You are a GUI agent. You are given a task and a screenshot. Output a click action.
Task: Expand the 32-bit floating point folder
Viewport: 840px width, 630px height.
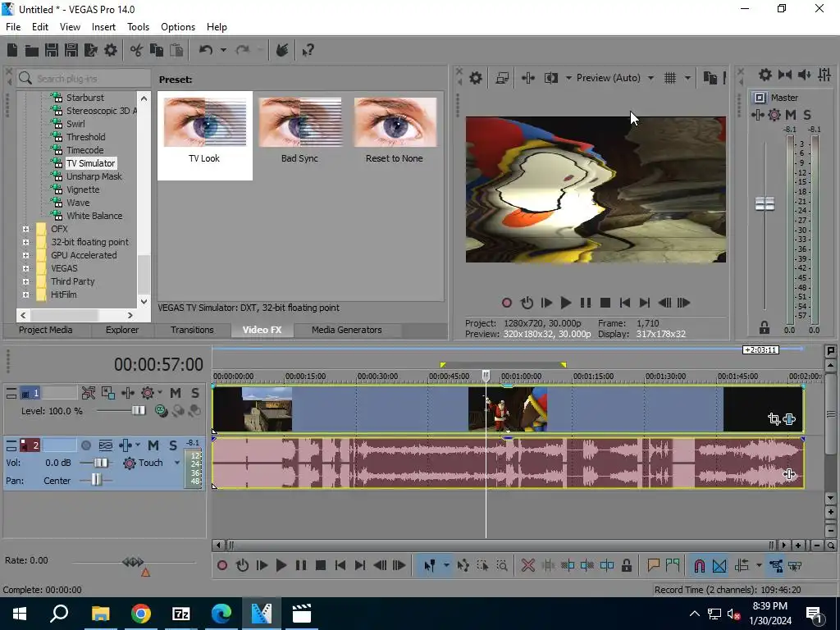(x=25, y=242)
